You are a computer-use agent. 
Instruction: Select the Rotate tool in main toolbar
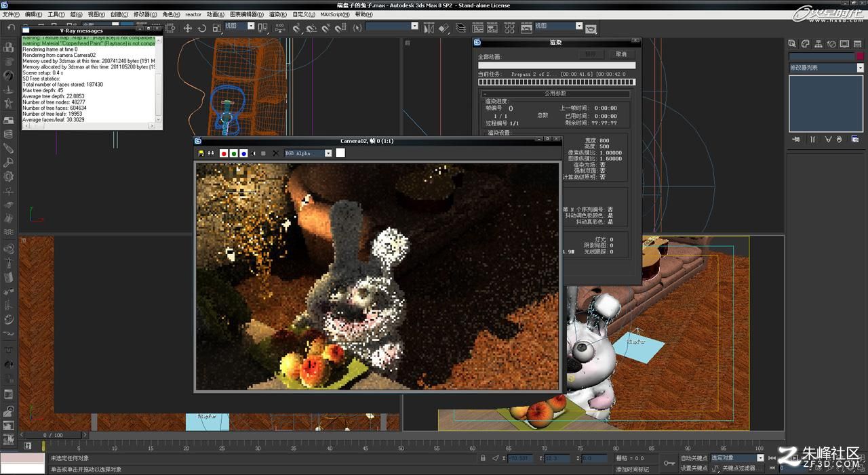pyautogui.click(x=202, y=28)
